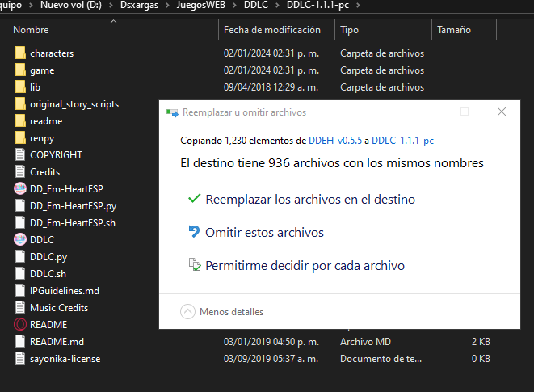
Task: Expand breadcrumb arrow after Nuevo vol (D:)
Action: point(111,6)
